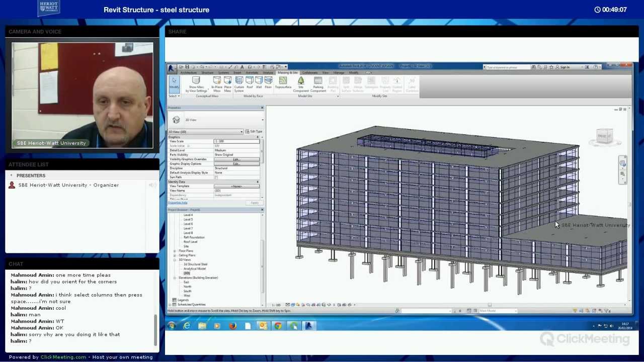This screenshot has height=362, width=644.
Task: Select Schedules/Quantities in Project Browser
Action: (x=192, y=305)
